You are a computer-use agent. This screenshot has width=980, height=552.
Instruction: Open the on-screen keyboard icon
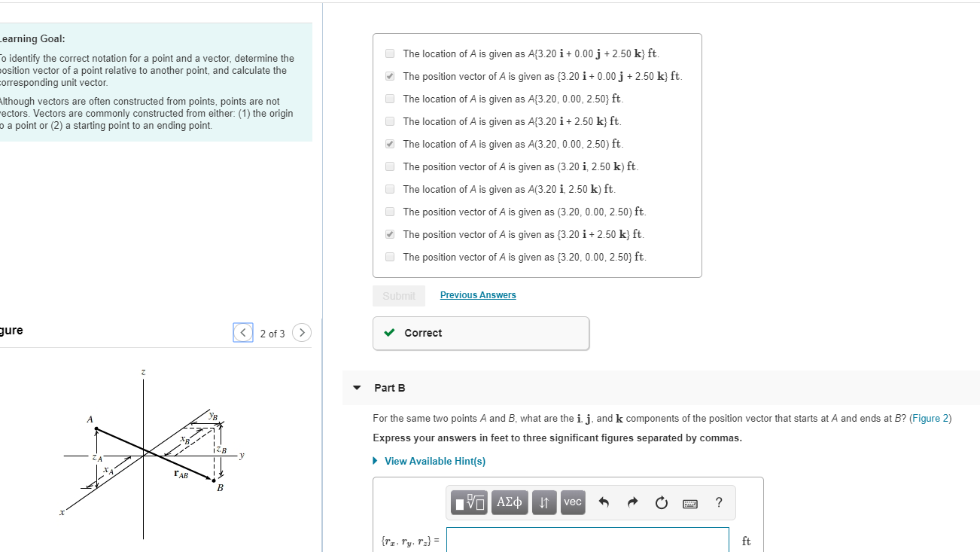click(x=690, y=502)
